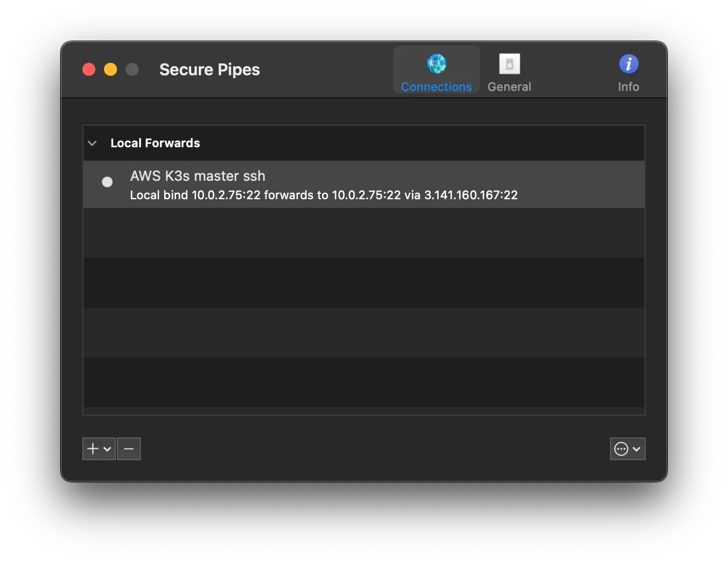Click the Connections tab label
Image resolution: width=728 pixels, height=562 pixels.
[436, 86]
